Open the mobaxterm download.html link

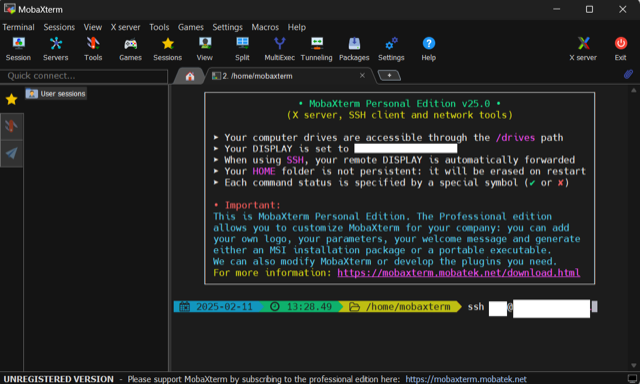pos(458,273)
